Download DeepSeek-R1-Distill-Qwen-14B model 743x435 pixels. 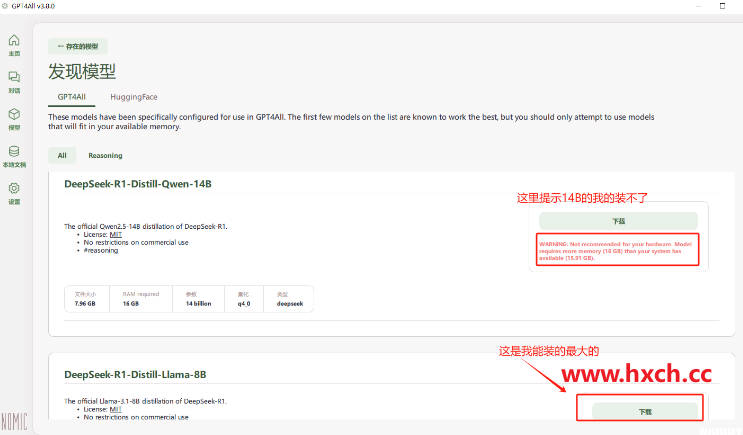pyautogui.click(x=618, y=221)
